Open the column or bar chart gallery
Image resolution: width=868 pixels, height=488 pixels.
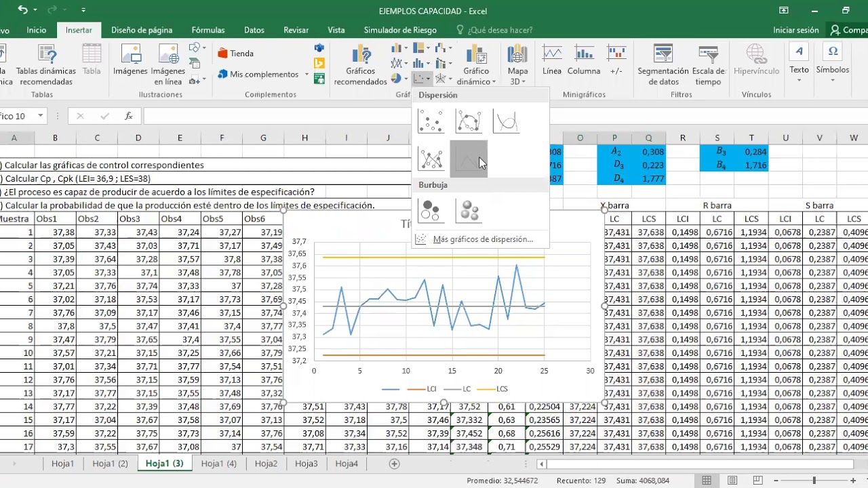[x=400, y=48]
